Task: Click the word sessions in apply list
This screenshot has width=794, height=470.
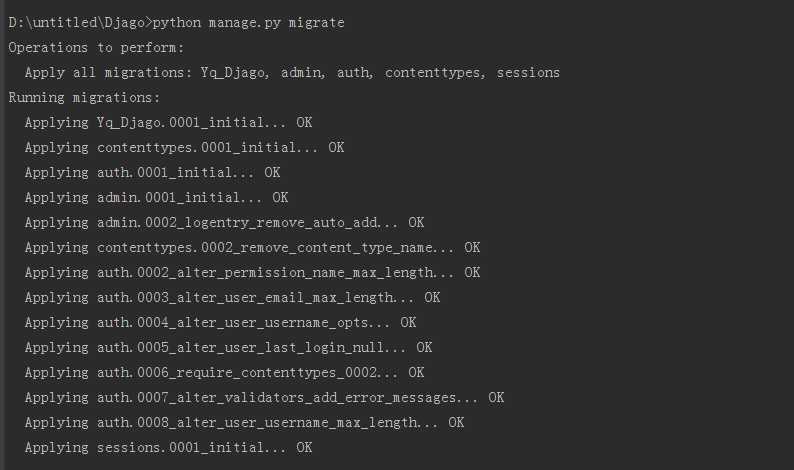Action: [x=528, y=73]
